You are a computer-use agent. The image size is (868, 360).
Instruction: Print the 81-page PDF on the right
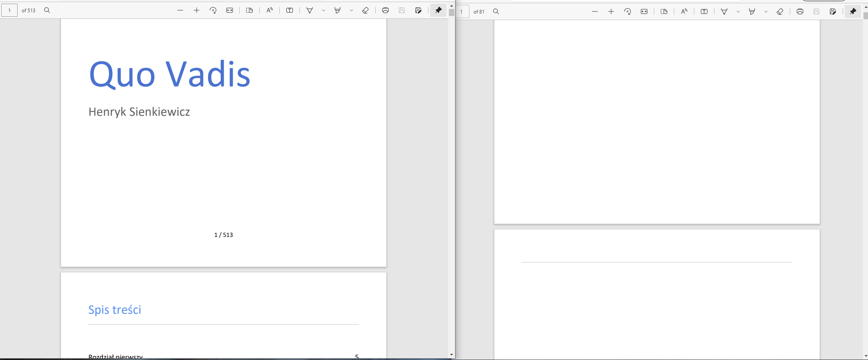800,11
